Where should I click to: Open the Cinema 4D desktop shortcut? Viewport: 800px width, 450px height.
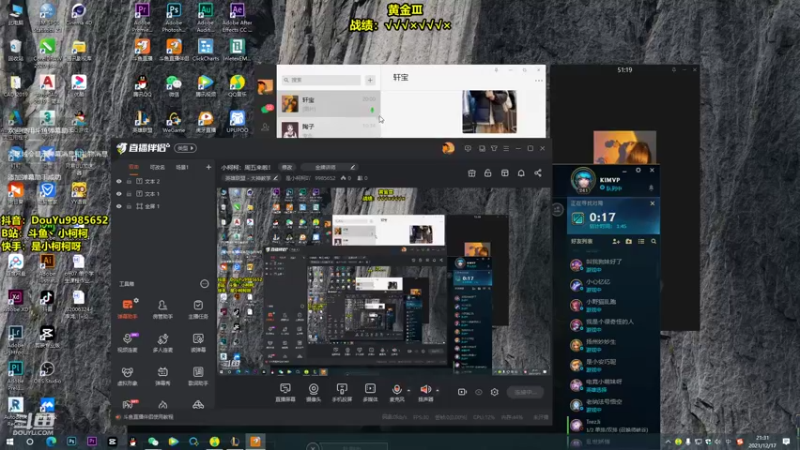click(79, 14)
